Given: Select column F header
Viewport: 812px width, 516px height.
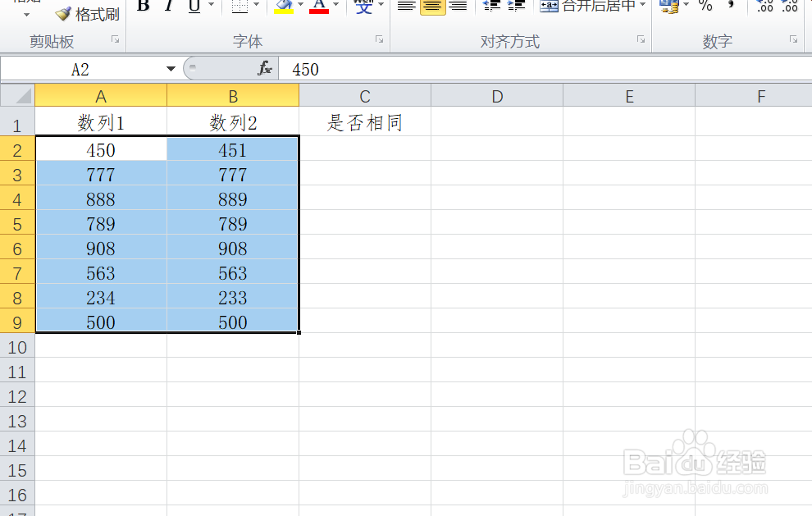Looking at the screenshot, I should [x=754, y=96].
